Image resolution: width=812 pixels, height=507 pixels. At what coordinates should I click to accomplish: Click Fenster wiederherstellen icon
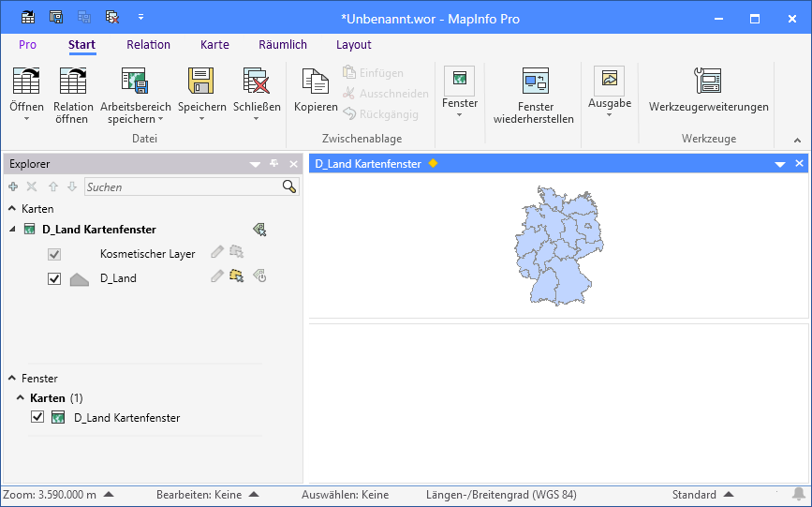coord(535,81)
